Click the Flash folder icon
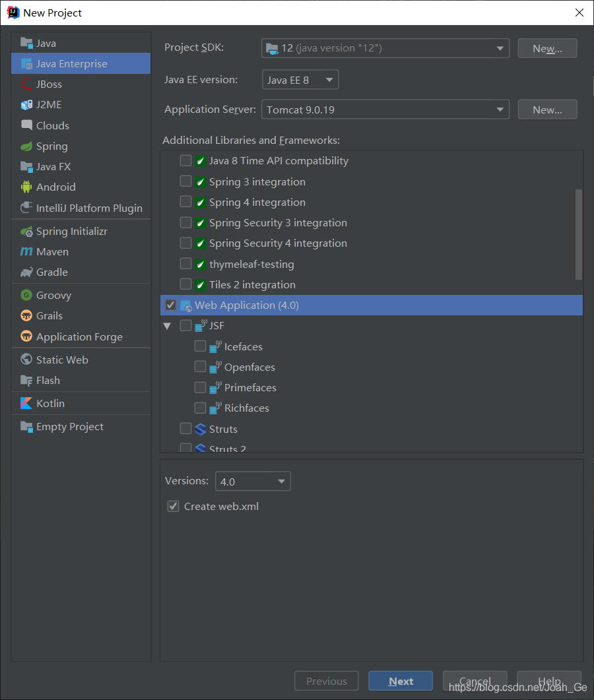Screen dimensions: 594x700 (x=26, y=381)
